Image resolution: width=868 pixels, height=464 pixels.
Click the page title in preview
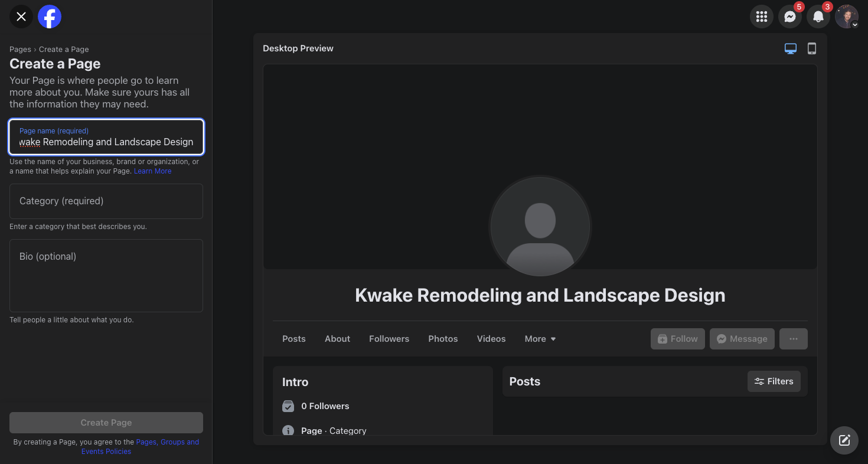tap(540, 295)
